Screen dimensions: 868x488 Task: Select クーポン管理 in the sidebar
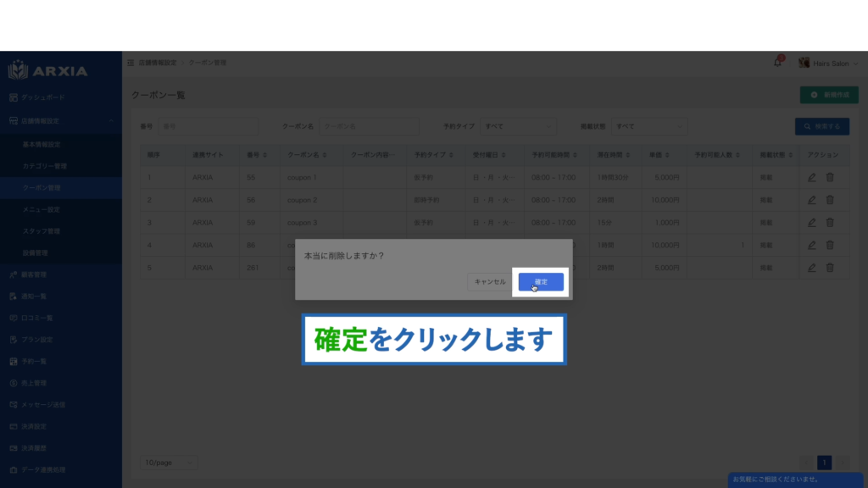(x=61, y=187)
